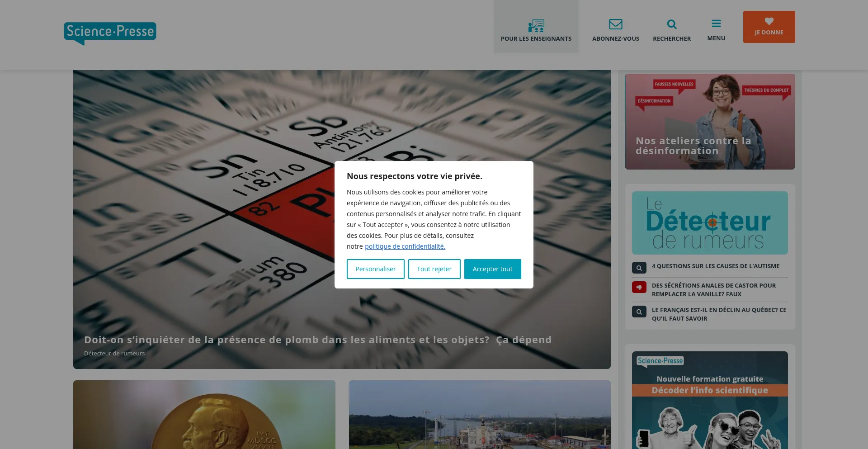Select POUR LES ENSEIGNANTS menu item
The height and width of the screenshot is (449, 868).
tap(536, 39)
